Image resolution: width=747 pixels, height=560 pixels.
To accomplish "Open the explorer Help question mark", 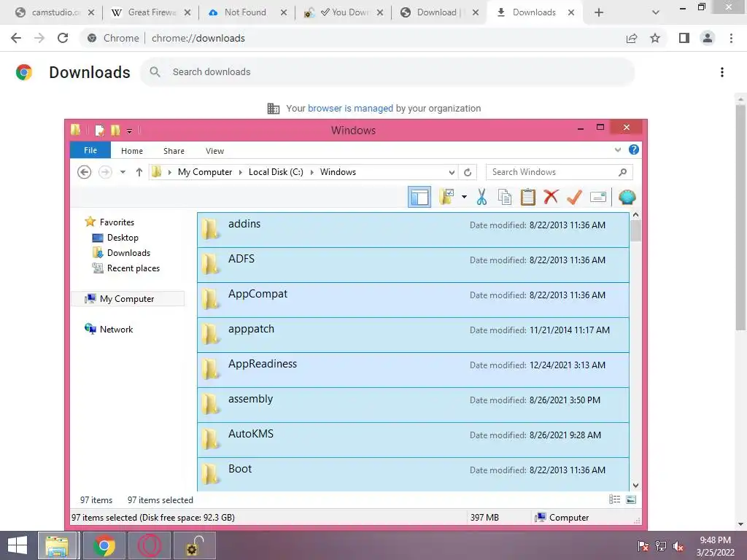I will 634,149.
